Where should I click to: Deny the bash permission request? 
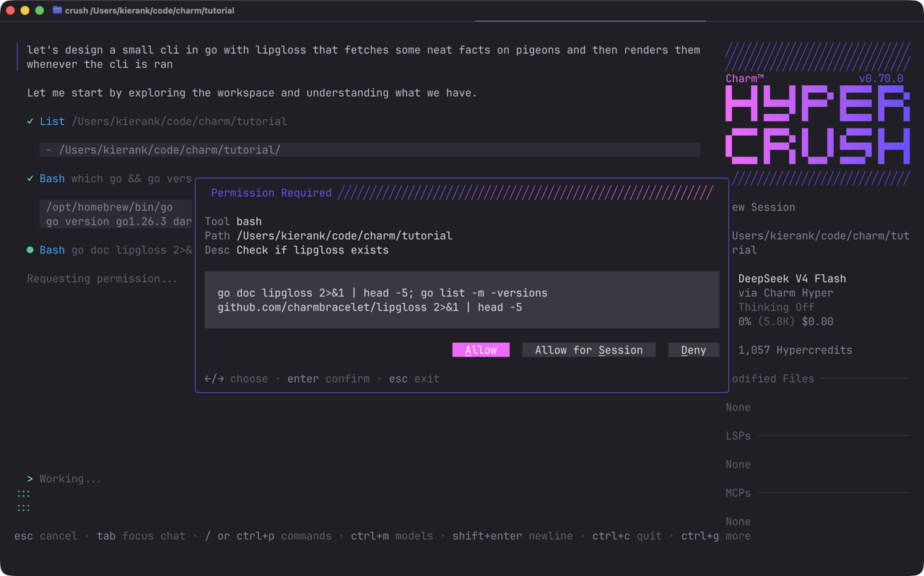coord(694,350)
